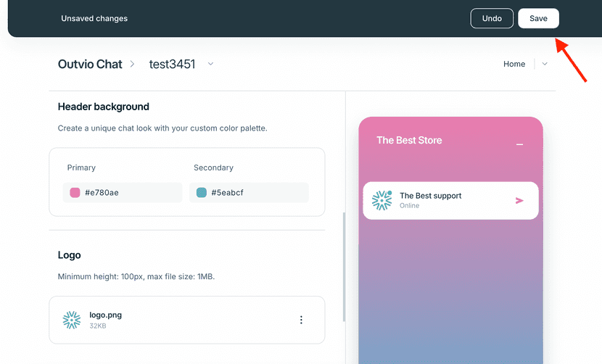Screen dimensions: 602x364
Task: Click the logo.png snowflake thumbnail
Action: pos(72,320)
